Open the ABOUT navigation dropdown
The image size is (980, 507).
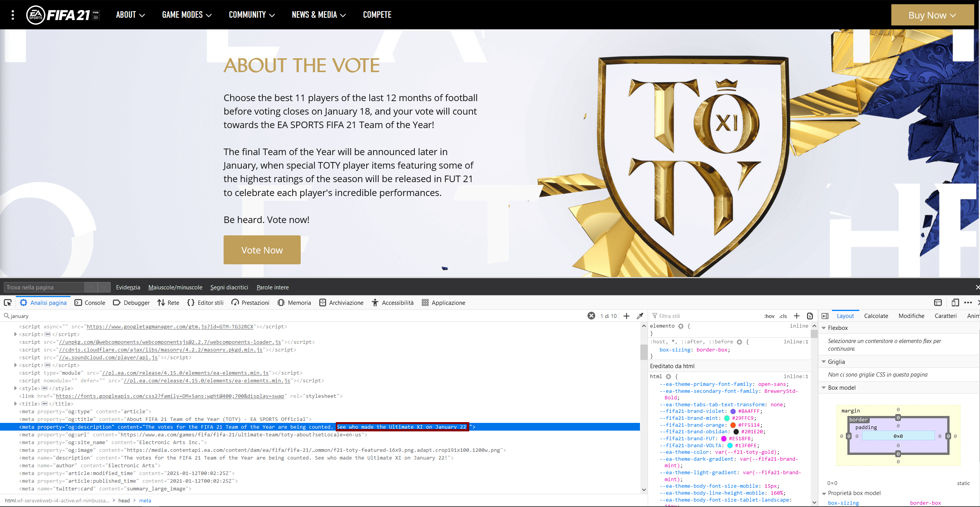[130, 15]
